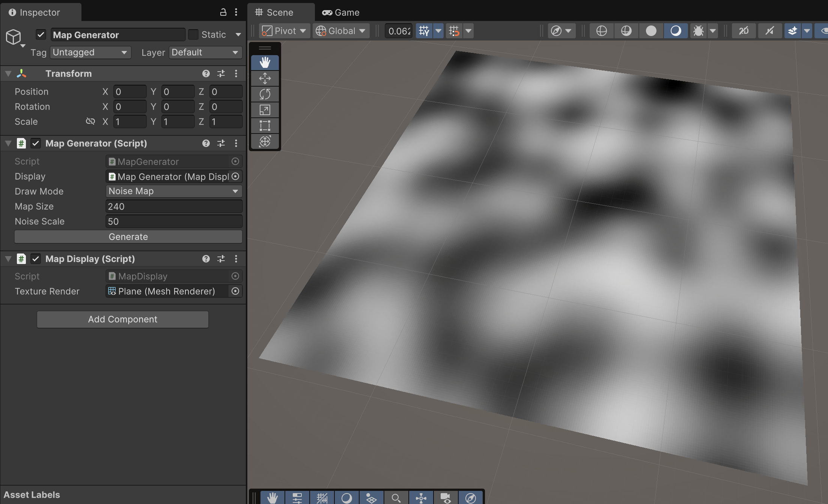Open Map Display script presets icon
Screen dimensions: 828x504
click(x=221, y=259)
